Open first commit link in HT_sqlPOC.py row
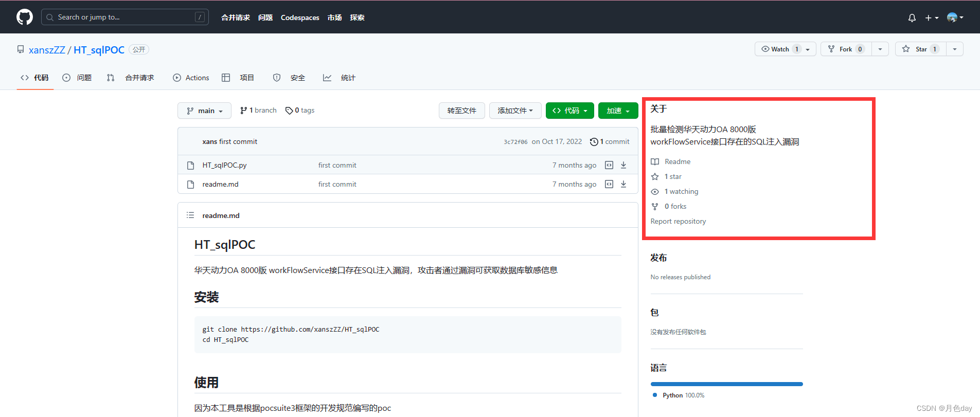This screenshot has width=980, height=417. [x=337, y=165]
